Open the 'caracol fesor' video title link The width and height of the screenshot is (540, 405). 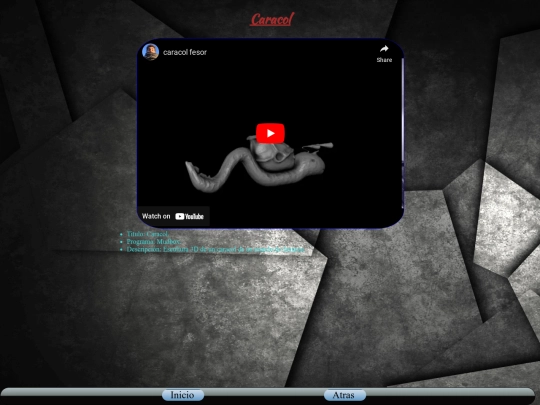coord(185,52)
